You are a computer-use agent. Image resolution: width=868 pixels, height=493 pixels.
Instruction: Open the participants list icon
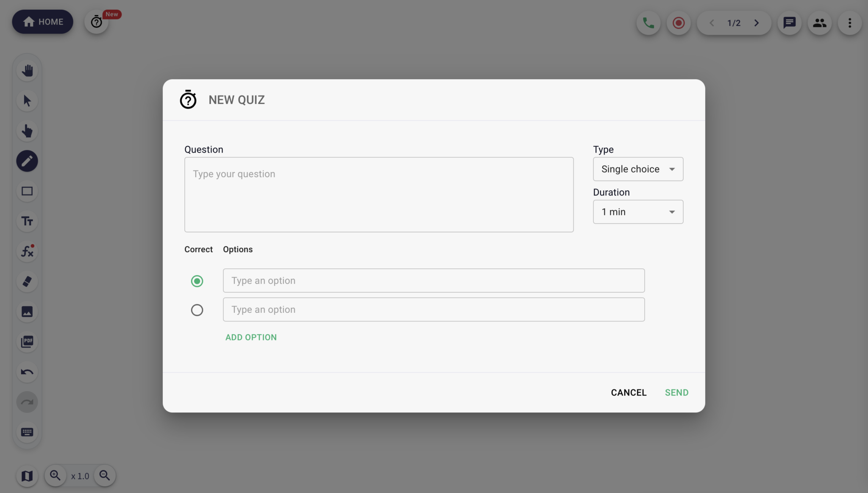[819, 23]
